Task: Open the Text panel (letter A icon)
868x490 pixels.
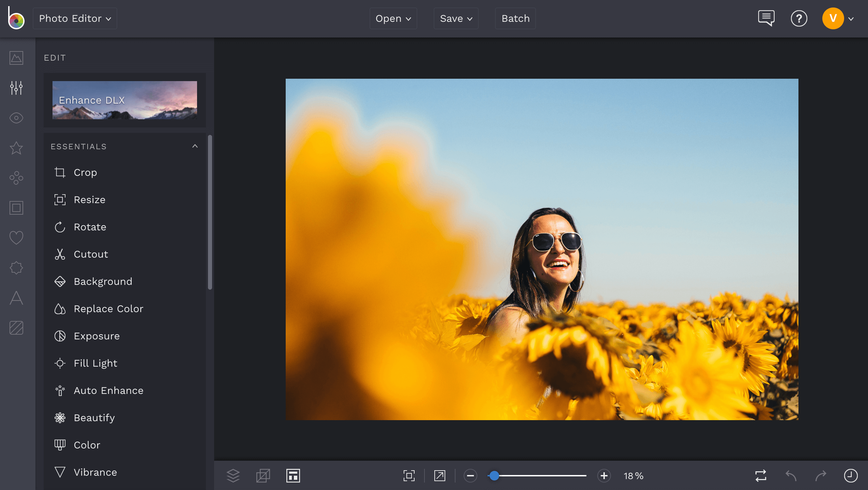Action: (x=16, y=298)
